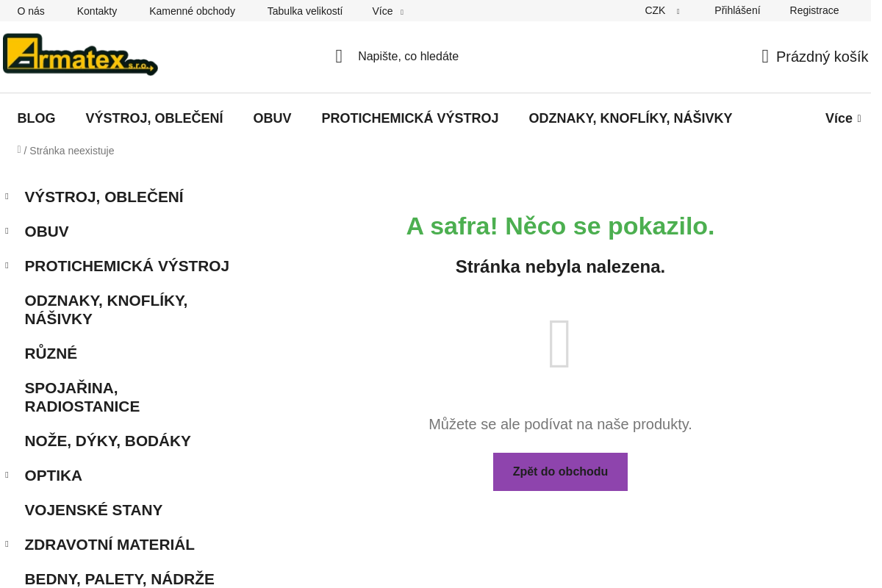Screen dimensions: 882x588
Task: Open the CZK currency dropdown
Action: pyautogui.click(x=661, y=11)
